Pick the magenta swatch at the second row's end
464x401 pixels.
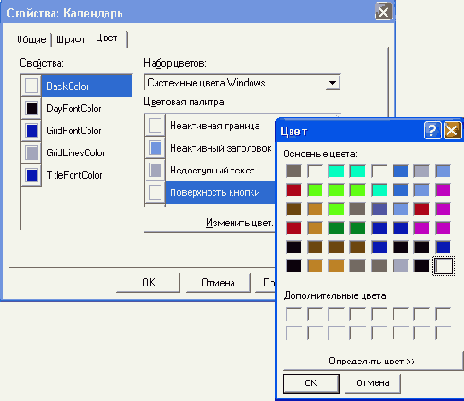coord(443,190)
